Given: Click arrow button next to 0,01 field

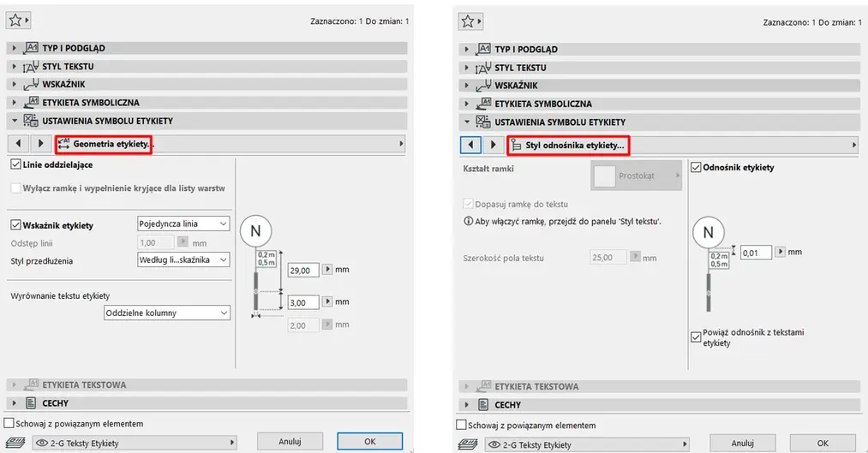Looking at the screenshot, I should click(x=780, y=252).
